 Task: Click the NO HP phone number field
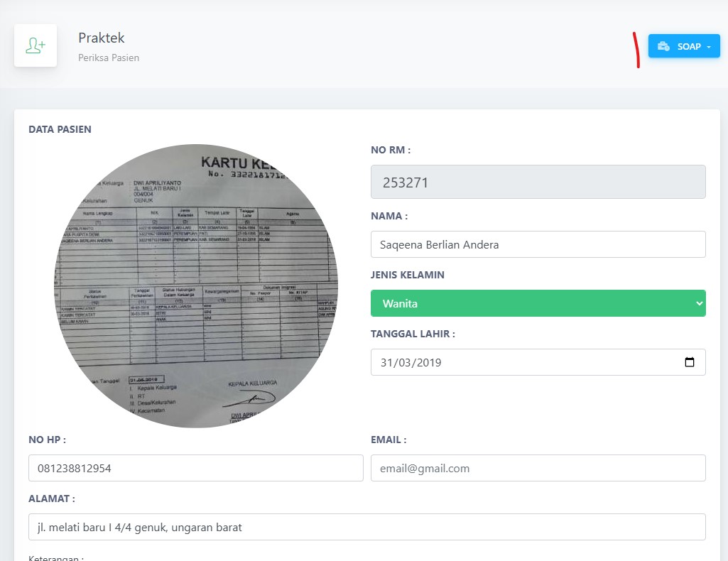click(195, 468)
